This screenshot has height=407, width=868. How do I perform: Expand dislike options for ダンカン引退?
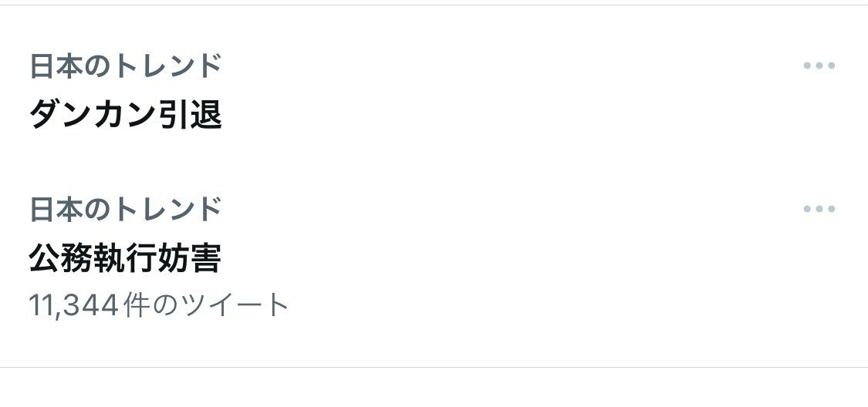pos(819,66)
